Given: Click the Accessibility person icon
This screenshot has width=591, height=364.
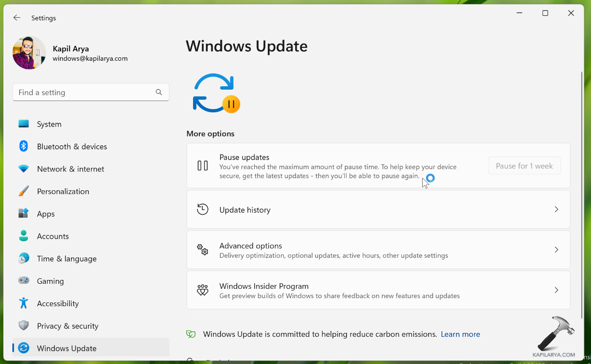Looking at the screenshot, I should tap(23, 303).
